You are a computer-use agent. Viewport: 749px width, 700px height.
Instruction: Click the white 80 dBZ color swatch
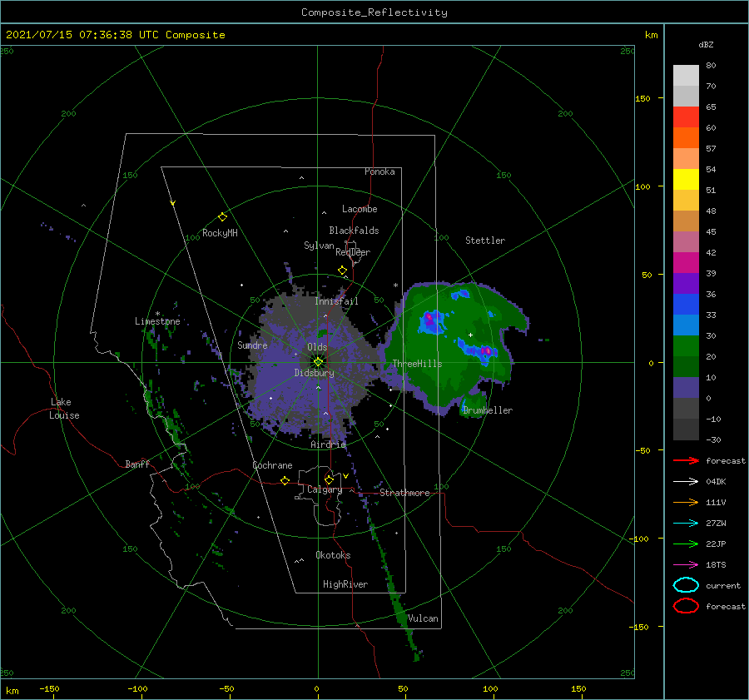pyautogui.click(x=686, y=75)
